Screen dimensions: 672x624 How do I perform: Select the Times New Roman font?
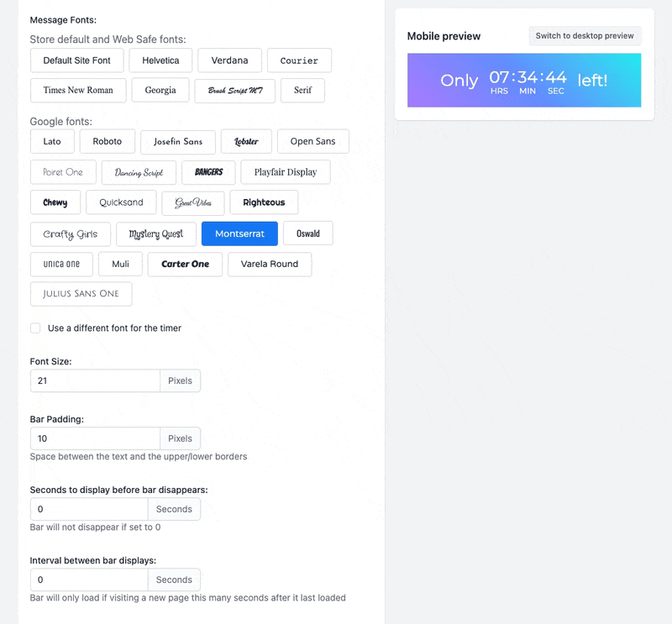click(78, 91)
